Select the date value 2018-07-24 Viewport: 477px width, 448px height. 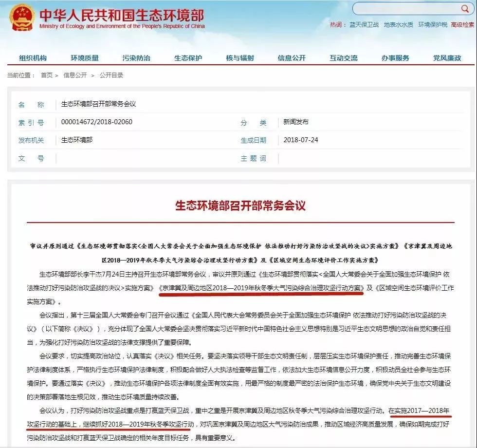(301, 140)
